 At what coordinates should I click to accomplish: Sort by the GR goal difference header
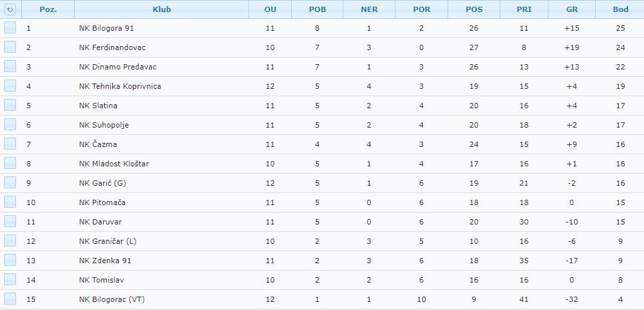(572, 9)
